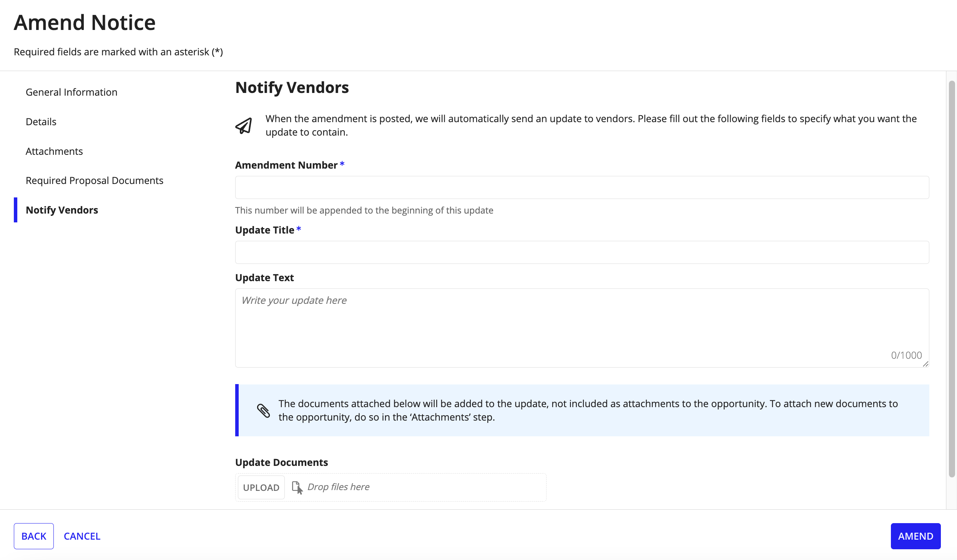Open the General Information step
The image size is (957, 560).
(71, 92)
